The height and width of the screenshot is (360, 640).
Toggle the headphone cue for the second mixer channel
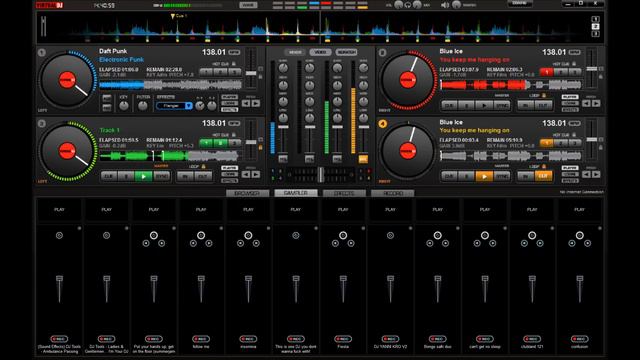(x=310, y=159)
